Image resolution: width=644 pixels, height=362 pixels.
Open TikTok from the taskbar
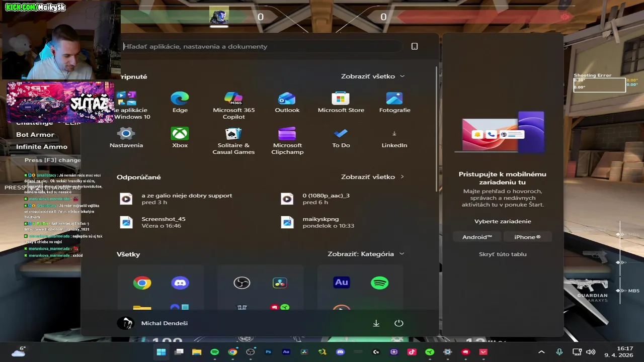[x=412, y=352]
